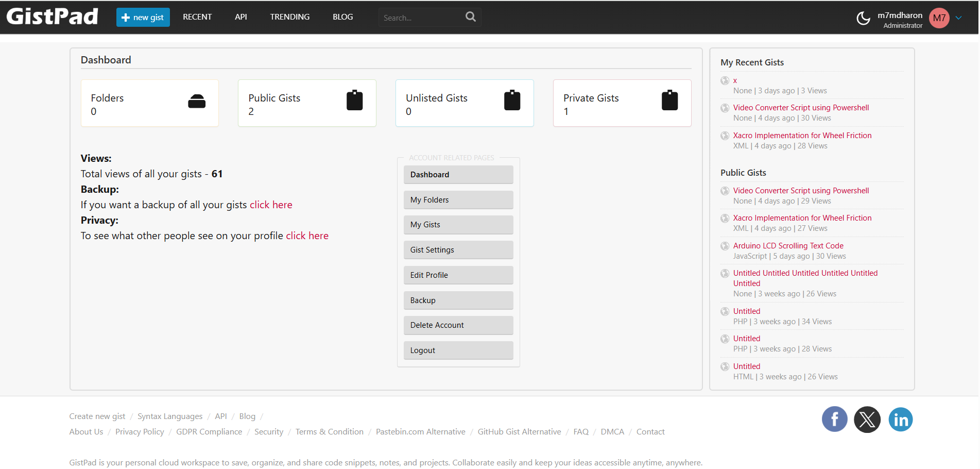Toggle dark mode using the moon icon
Screen dimensions: 980x469
click(864, 17)
